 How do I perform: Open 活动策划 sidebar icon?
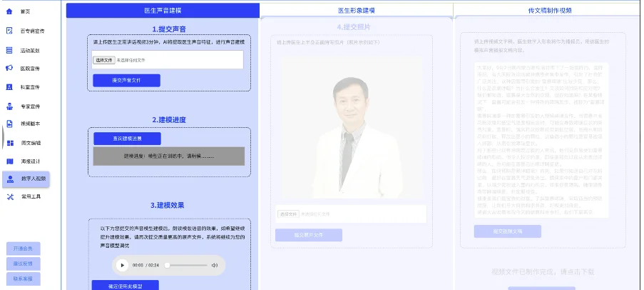(9, 51)
